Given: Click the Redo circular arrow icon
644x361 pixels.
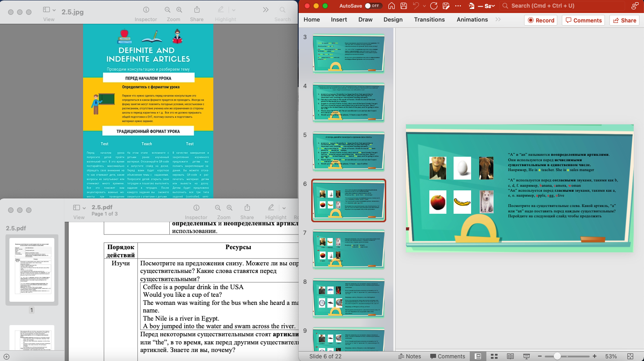Looking at the screenshot, I should 433,6.
